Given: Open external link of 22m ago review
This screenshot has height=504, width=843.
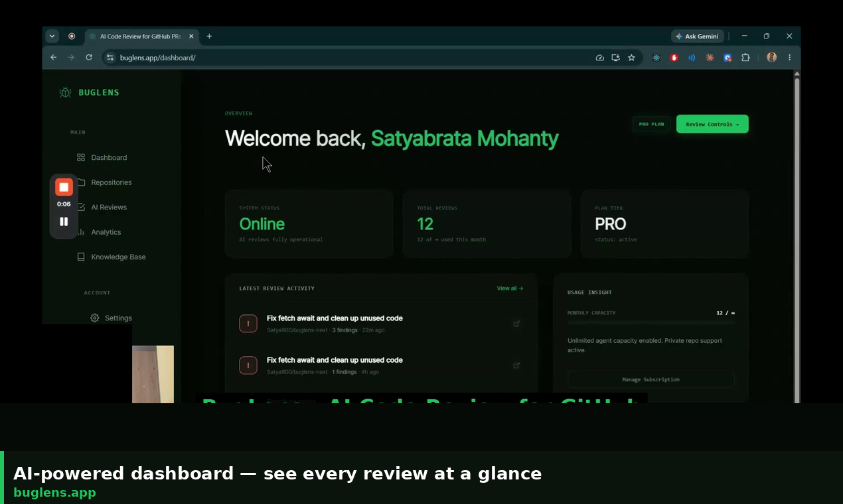Looking at the screenshot, I should tap(516, 324).
